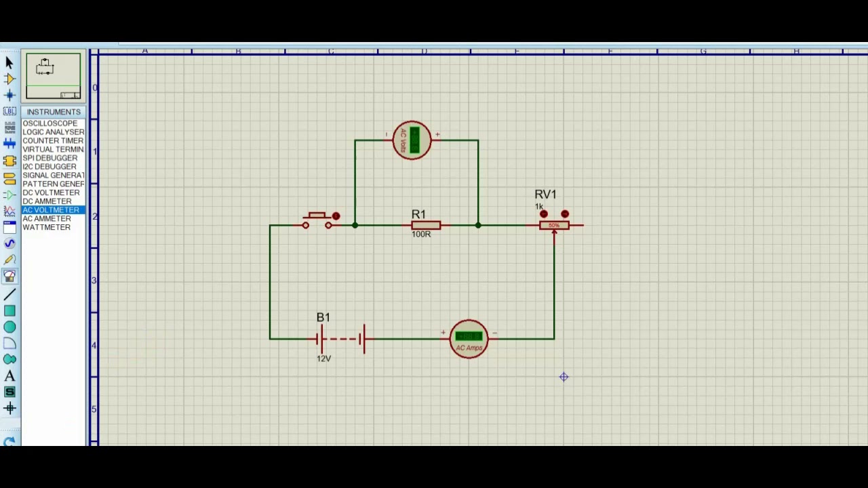Click the RV1 component label
This screenshot has height=488, width=868.
point(545,195)
